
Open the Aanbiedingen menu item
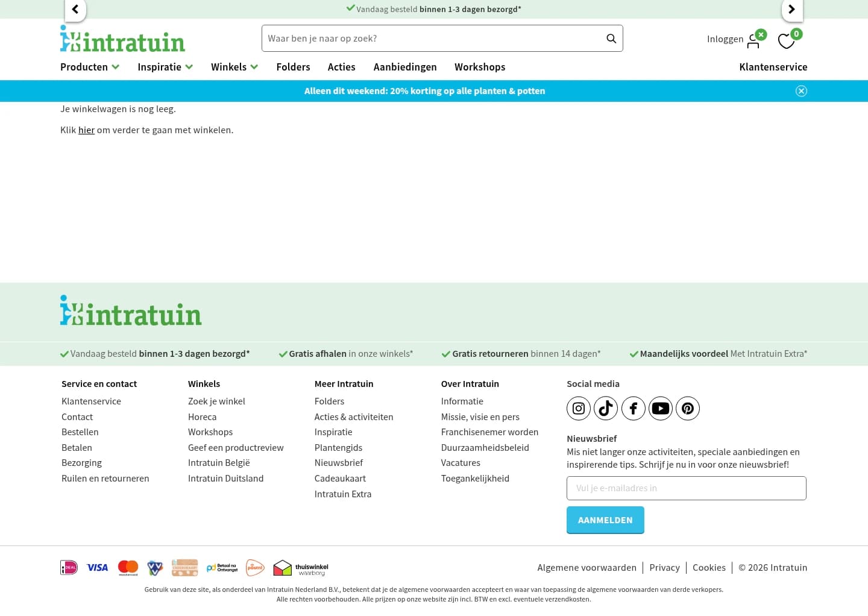(405, 67)
